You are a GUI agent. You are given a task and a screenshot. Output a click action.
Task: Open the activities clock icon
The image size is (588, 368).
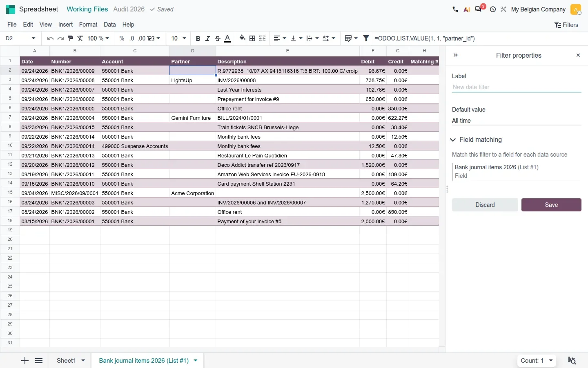493,9
